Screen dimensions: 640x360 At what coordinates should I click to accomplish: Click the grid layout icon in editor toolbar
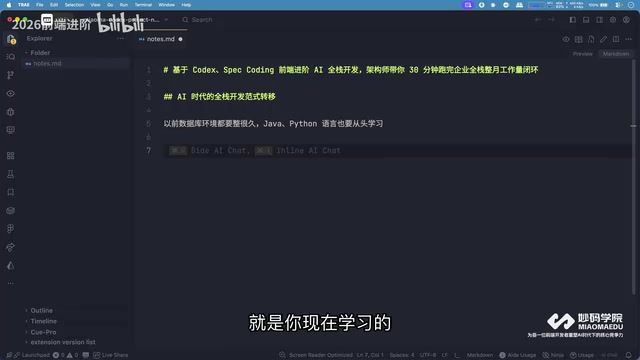coord(578,39)
